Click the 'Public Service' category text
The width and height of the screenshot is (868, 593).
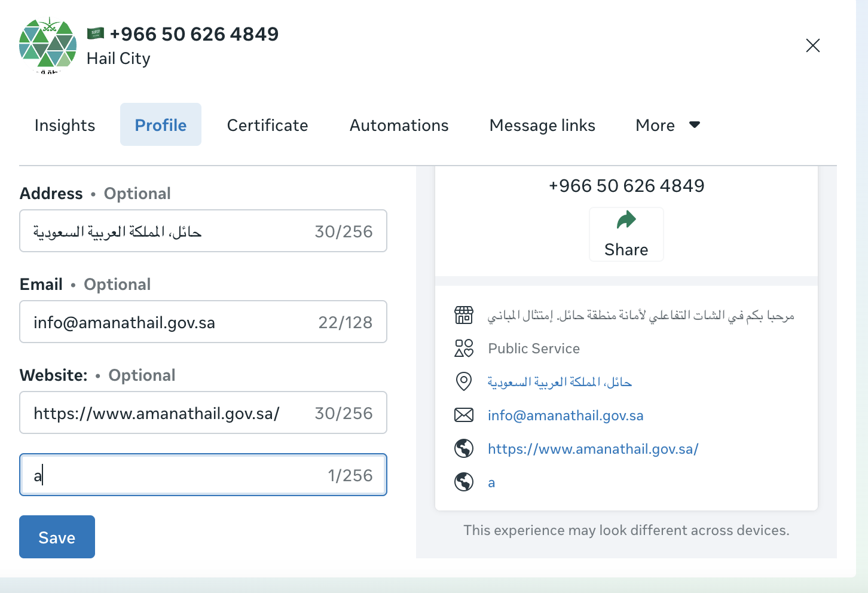[x=534, y=349]
